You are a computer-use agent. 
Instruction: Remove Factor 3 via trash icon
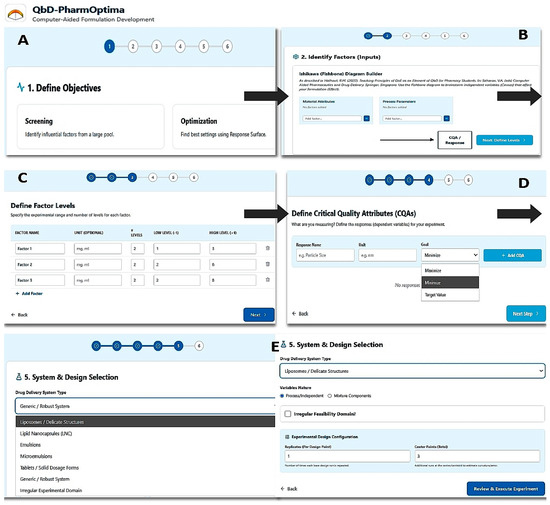[x=268, y=280]
